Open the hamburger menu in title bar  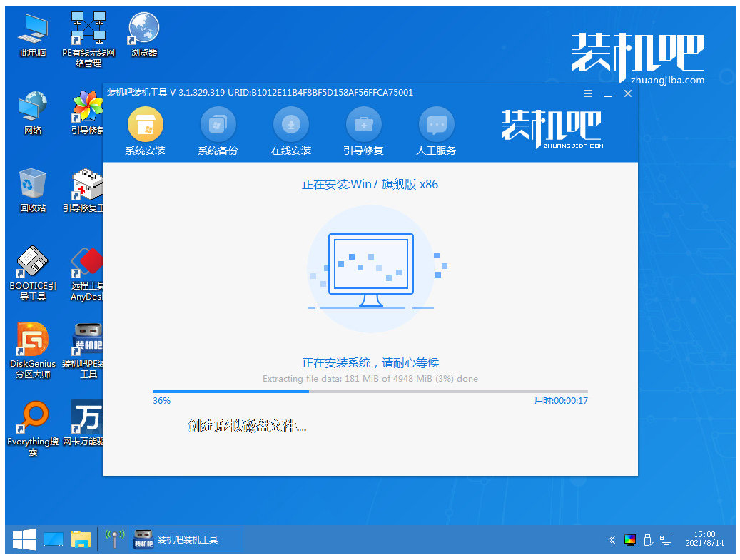tap(588, 93)
